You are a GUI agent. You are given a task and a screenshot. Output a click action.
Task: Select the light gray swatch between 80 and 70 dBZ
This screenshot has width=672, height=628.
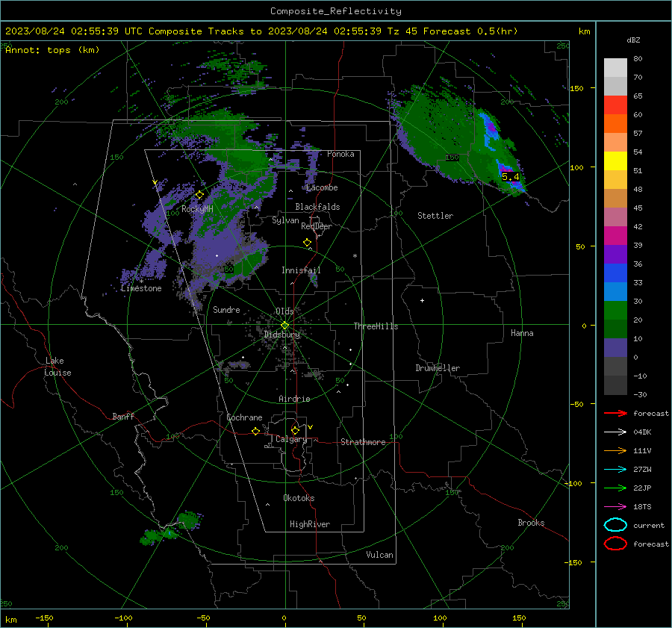click(x=615, y=68)
